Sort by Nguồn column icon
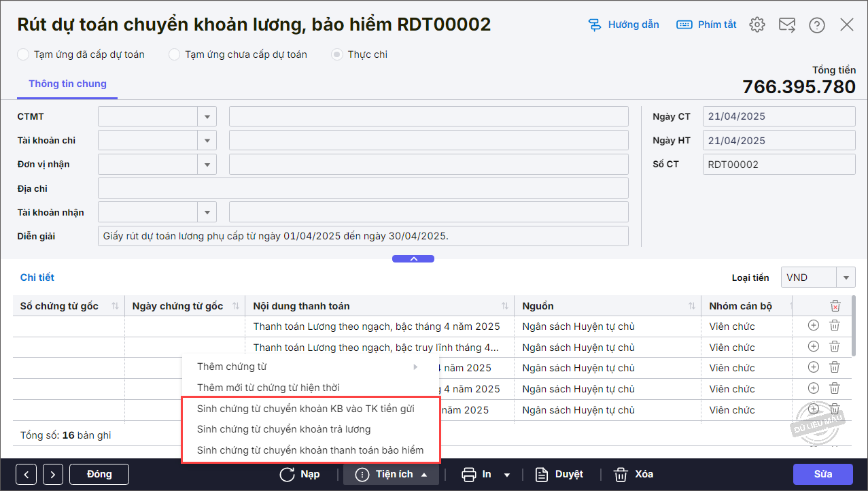The width and height of the screenshot is (868, 491). 691,306
